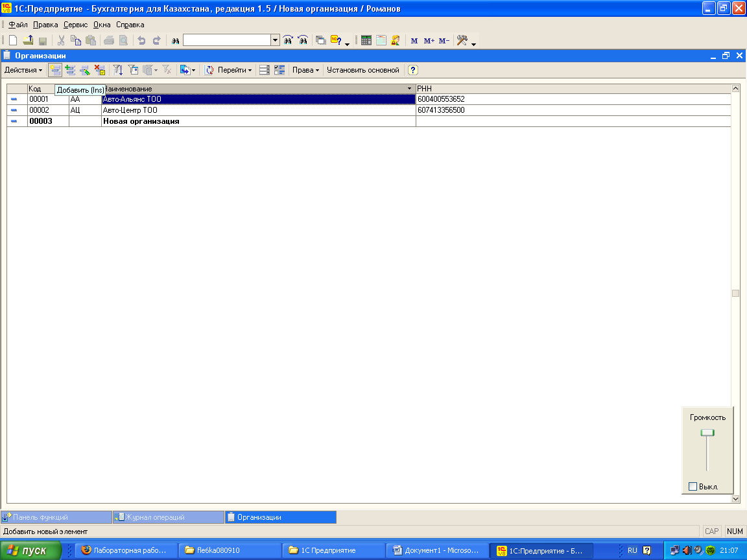This screenshot has height=560, width=747.
Task: Open the Права dropdown
Action: point(305,70)
